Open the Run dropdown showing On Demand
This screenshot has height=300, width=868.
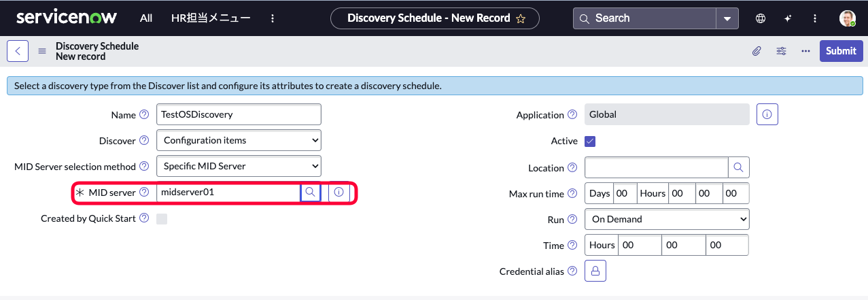click(x=667, y=219)
